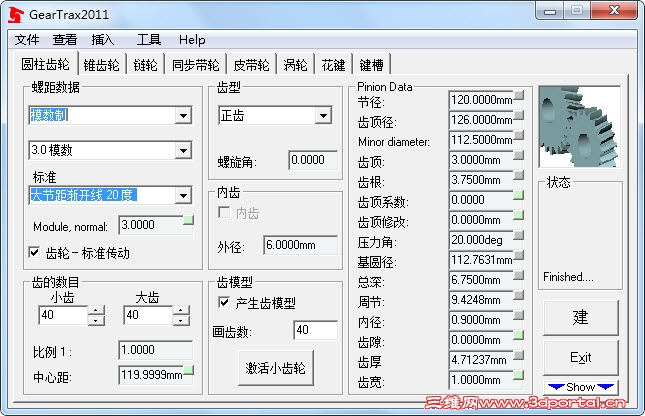This screenshot has height=416, width=645.
Task: Click the indicator square beside 压力角
Action: pos(519,235)
